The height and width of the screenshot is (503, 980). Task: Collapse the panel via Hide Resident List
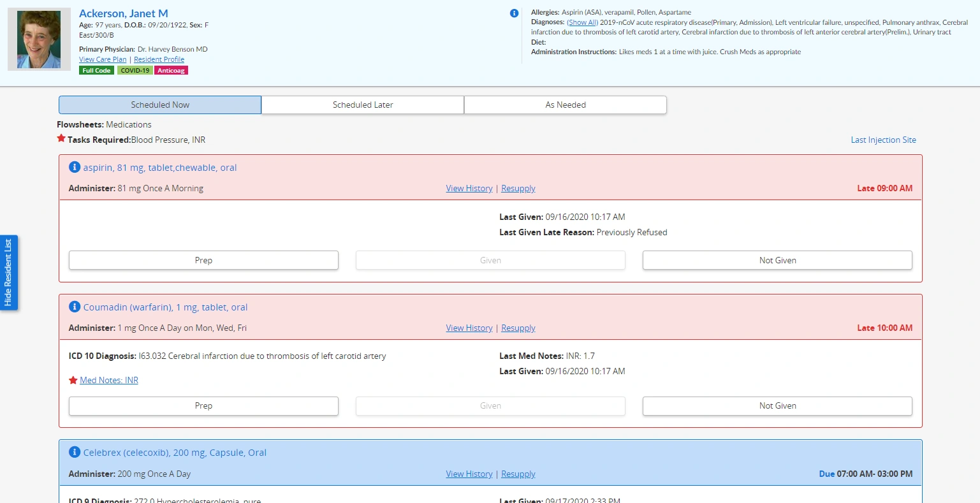(x=10, y=272)
